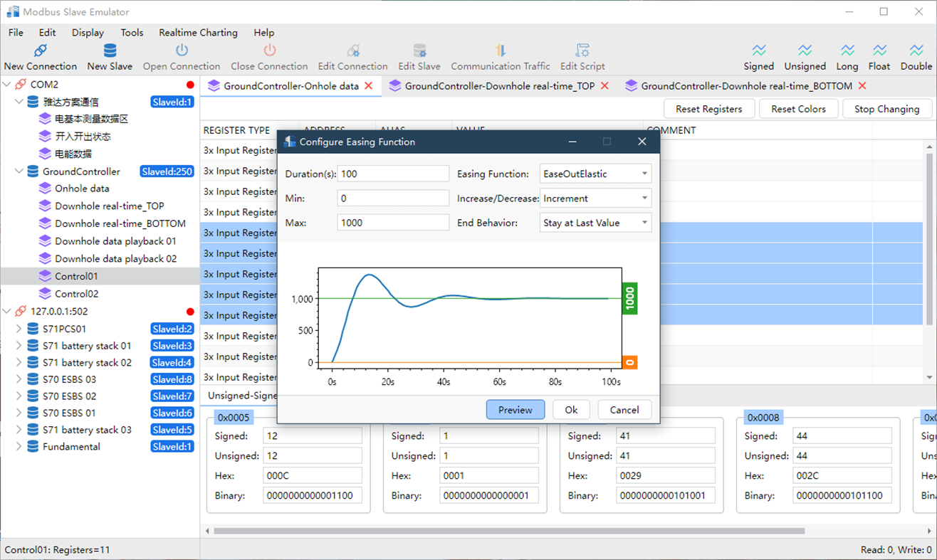The image size is (937, 560).
Task: Click the New Slave database icon
Action: [x=110, y=51]
